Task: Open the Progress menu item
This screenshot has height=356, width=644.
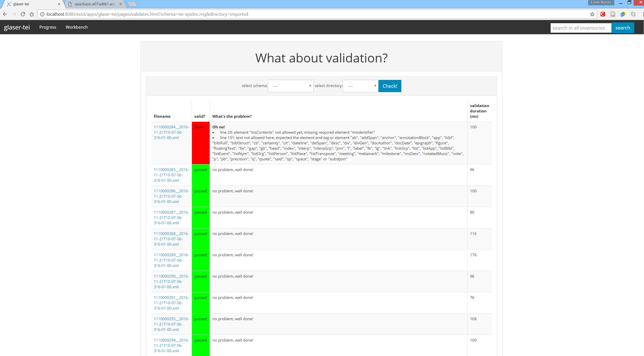Action: (x=48, y=27)
